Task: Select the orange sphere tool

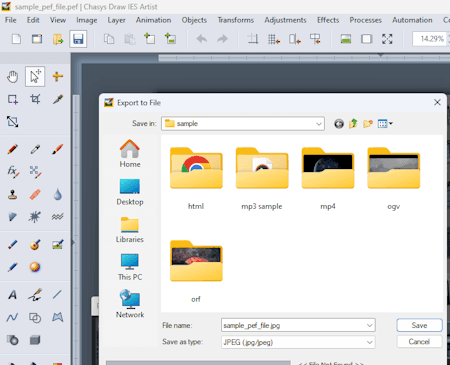Action: (35, 267)
